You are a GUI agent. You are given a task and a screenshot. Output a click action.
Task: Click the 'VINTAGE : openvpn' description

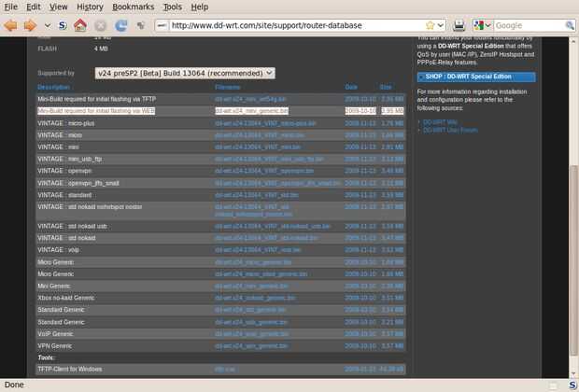[64, 171]
